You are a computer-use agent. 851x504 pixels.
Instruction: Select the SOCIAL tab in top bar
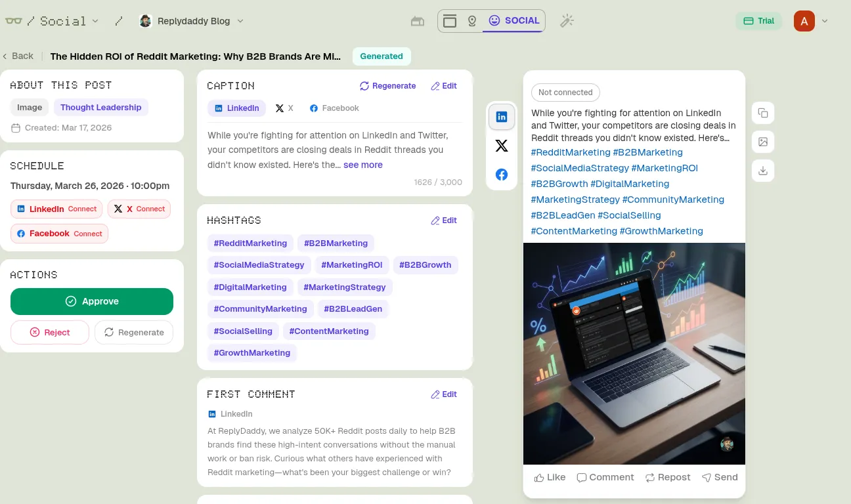[x=514, y=21]
